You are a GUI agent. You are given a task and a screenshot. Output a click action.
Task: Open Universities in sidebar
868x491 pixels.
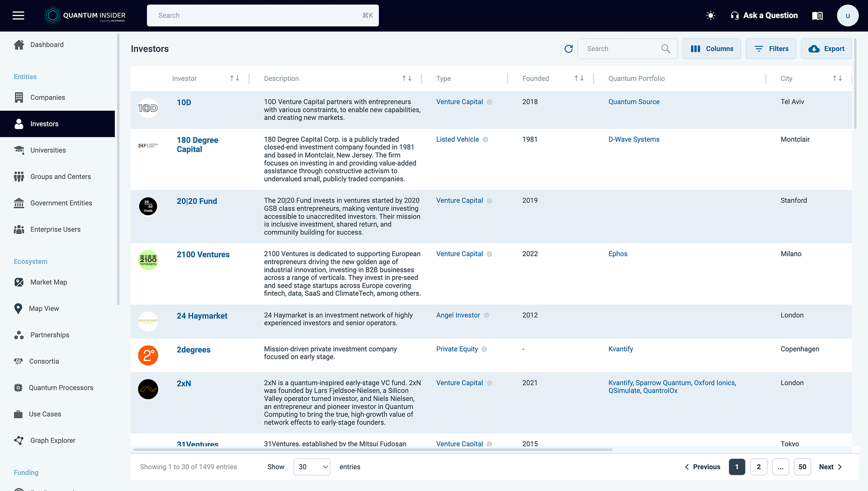[57, 150]
